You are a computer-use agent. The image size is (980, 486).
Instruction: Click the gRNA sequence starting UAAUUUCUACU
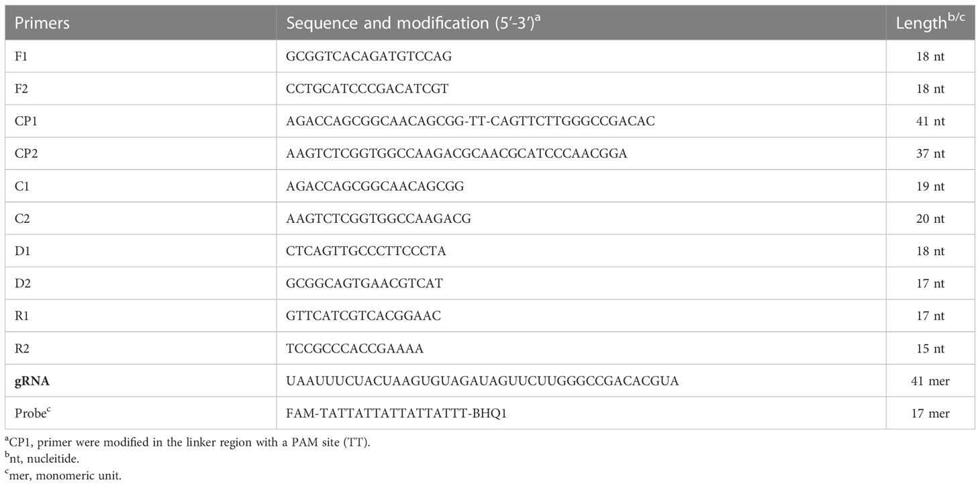[482, 381]
